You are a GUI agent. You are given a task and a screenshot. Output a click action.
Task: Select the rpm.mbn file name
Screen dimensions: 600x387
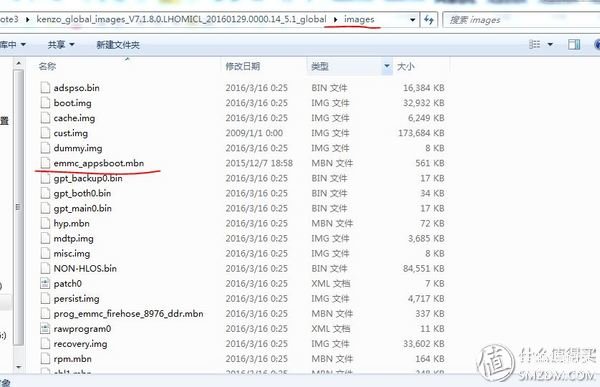(72, 359)
